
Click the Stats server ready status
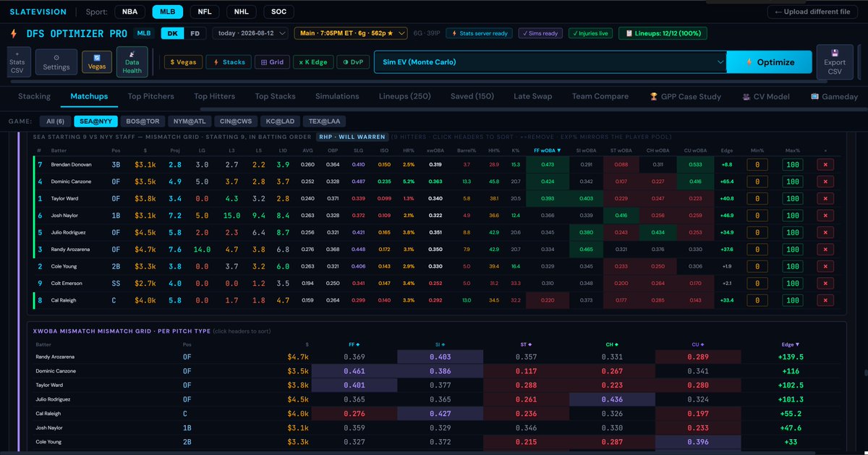tap(479, 33)
